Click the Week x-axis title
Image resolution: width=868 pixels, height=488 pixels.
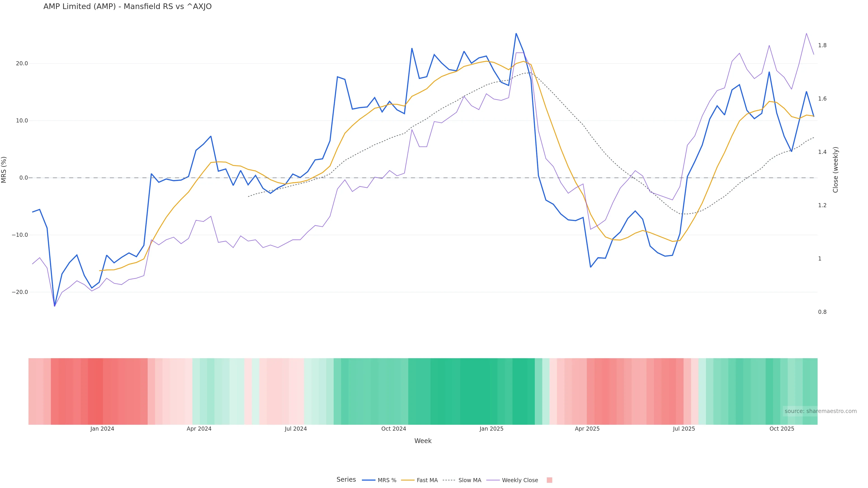click(423, 441)
